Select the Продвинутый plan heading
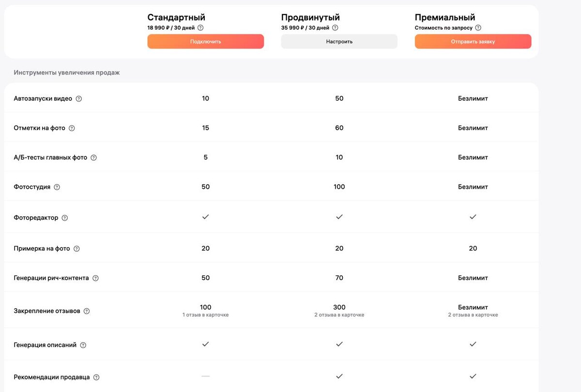 tap(310, 17)
